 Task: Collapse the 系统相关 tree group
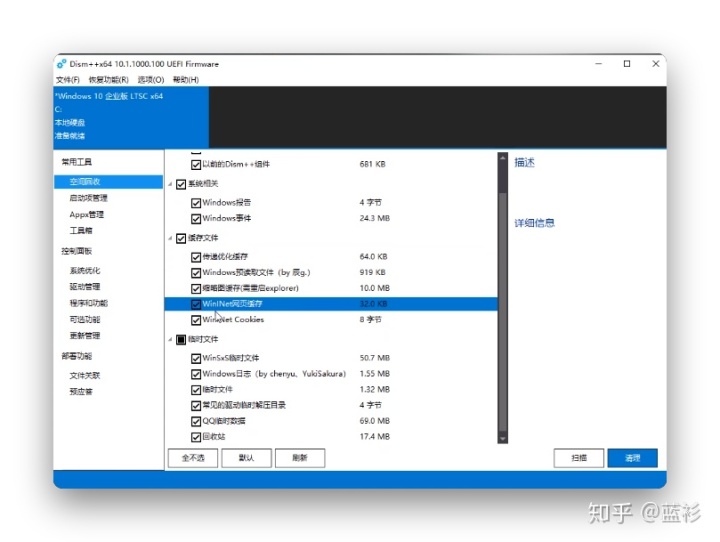coord(170,184)
